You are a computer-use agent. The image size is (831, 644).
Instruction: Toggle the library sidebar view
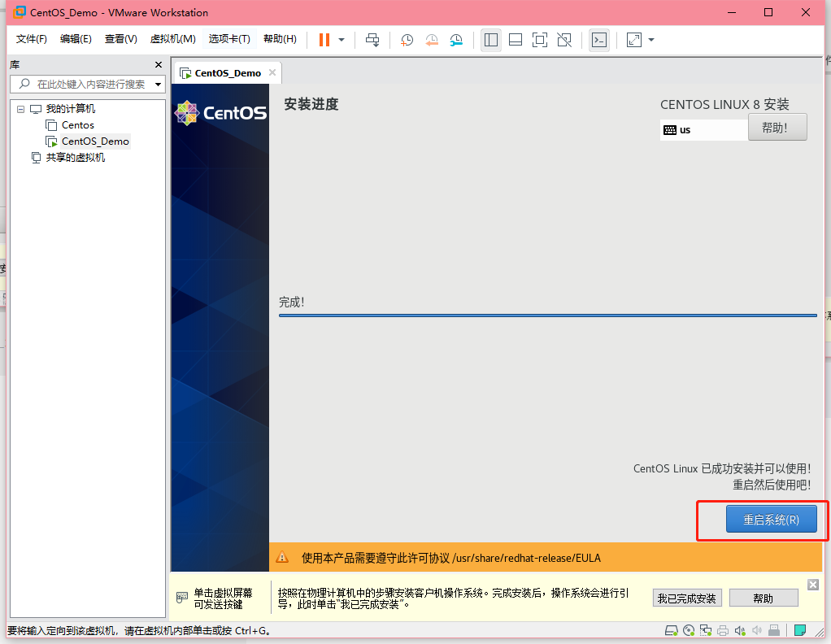pyautogui.click(x=491, y=40)
